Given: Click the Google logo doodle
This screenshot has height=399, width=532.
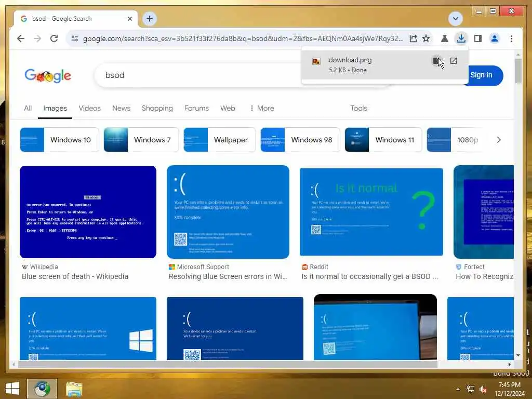Looking at the screenshot, I should click(x=48, y=75).
